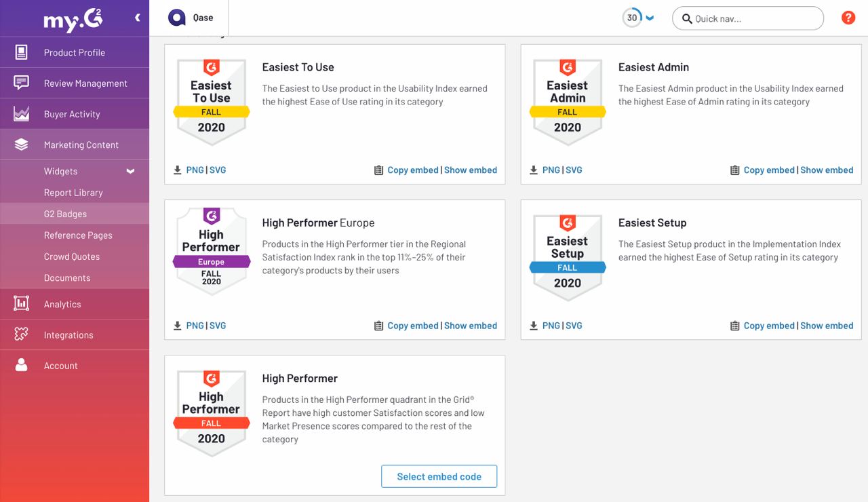This screenshot has width=868, height=502.
Task: Click download icon on Easiest Admin card
Action: [x=534, y=170]
